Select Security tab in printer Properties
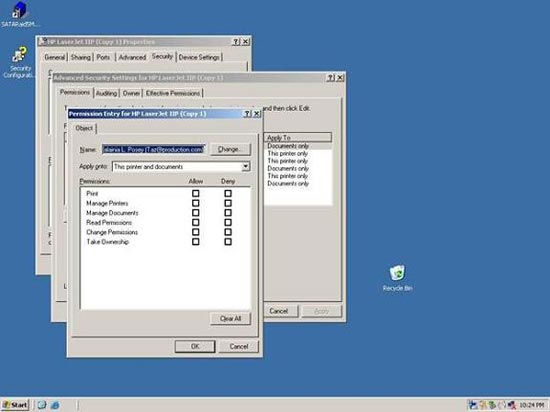This screenshot has height=412, width=550. [162, 56]
